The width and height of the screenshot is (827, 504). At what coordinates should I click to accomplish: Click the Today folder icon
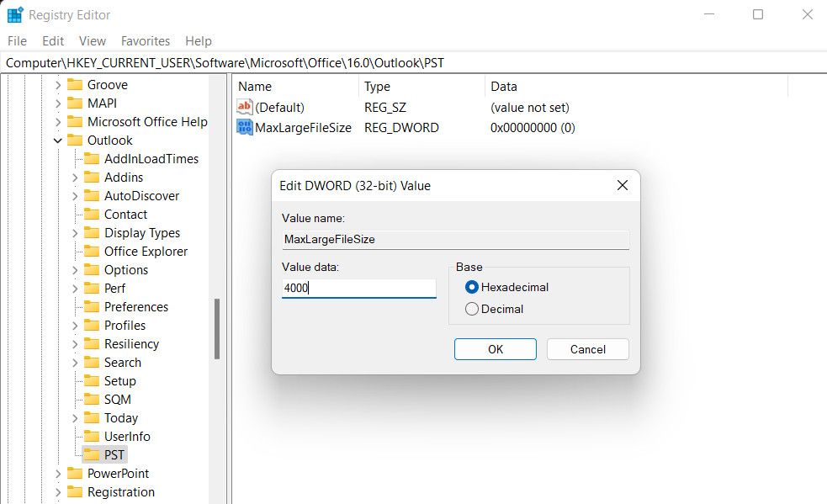(92, 417)
